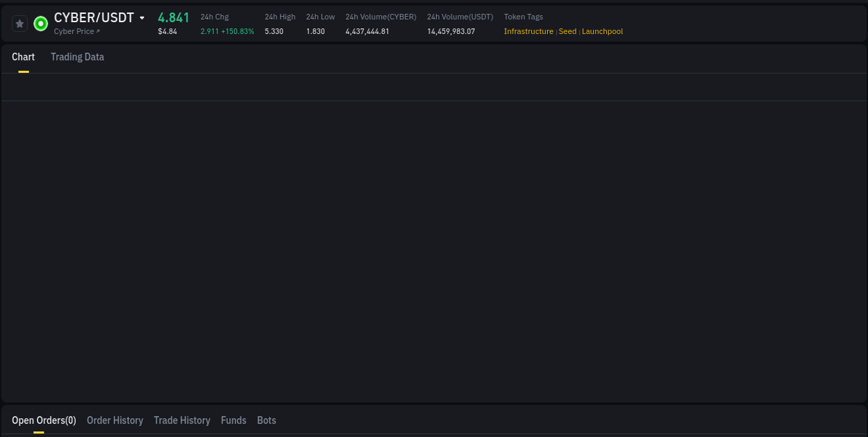Viewport: 868px width, 437px height.
Task: Click the circular CYBER token logo
Action: [x=40, y=23]
